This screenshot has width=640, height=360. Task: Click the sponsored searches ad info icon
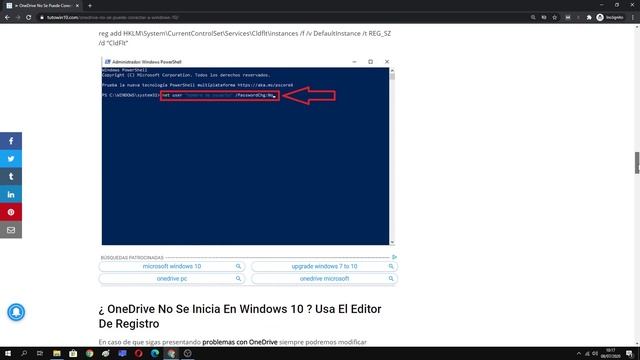point(394,257)
